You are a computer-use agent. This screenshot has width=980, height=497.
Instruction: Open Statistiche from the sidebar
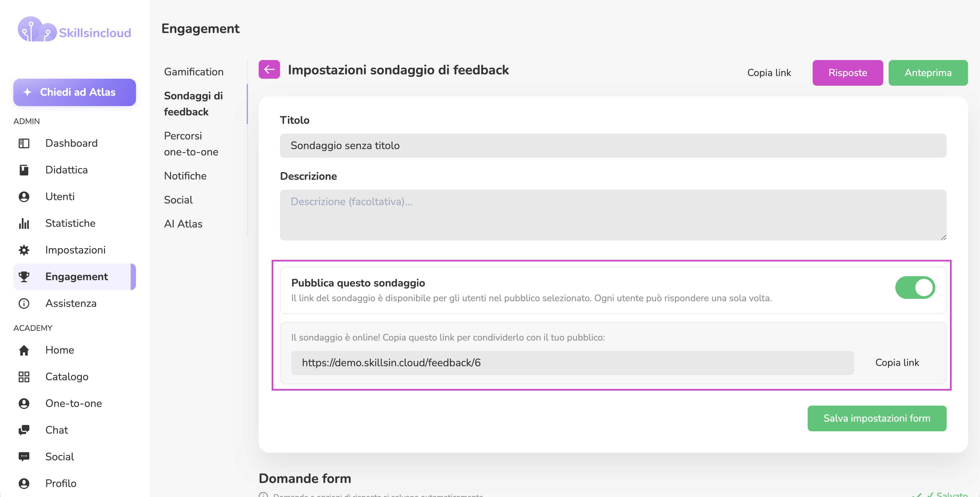[x=75, y=223]
